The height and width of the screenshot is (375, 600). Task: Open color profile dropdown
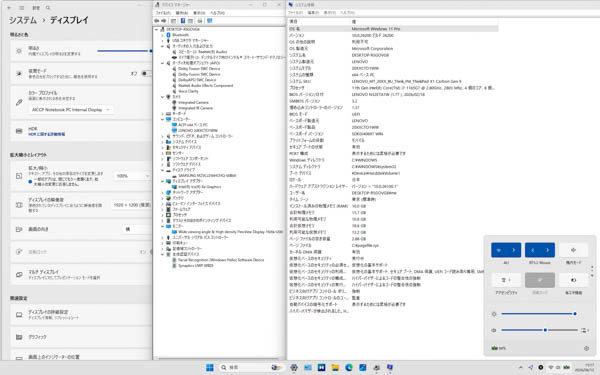pyautogui.click(x=71, y=110)
